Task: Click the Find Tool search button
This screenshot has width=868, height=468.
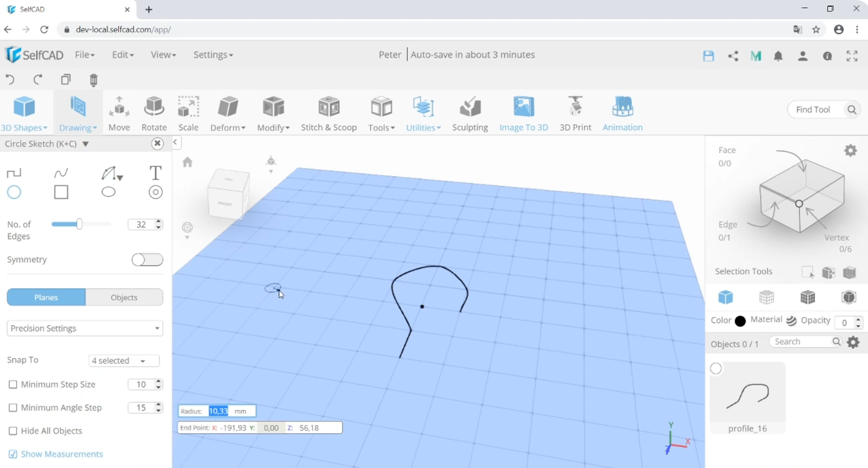Action: point(851,109)
